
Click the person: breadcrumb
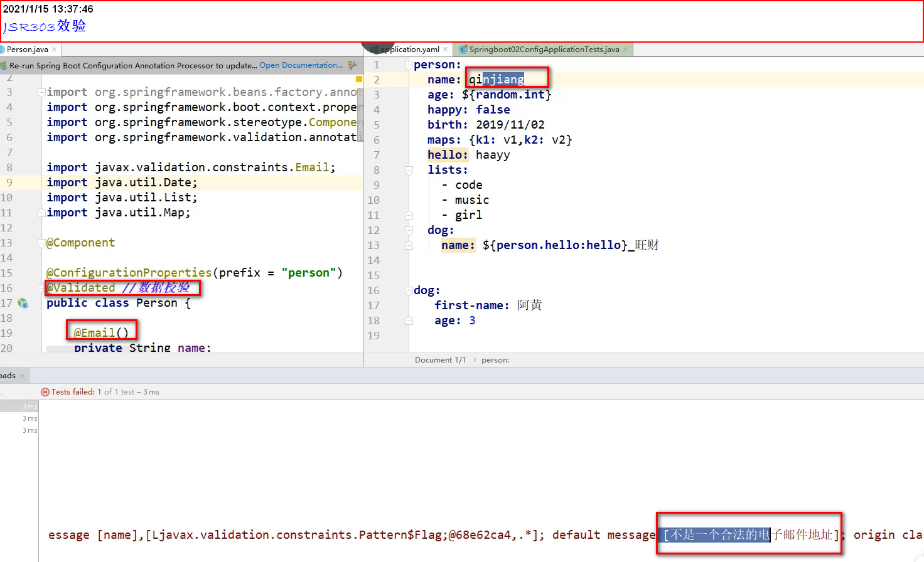[x=495, y=360]
